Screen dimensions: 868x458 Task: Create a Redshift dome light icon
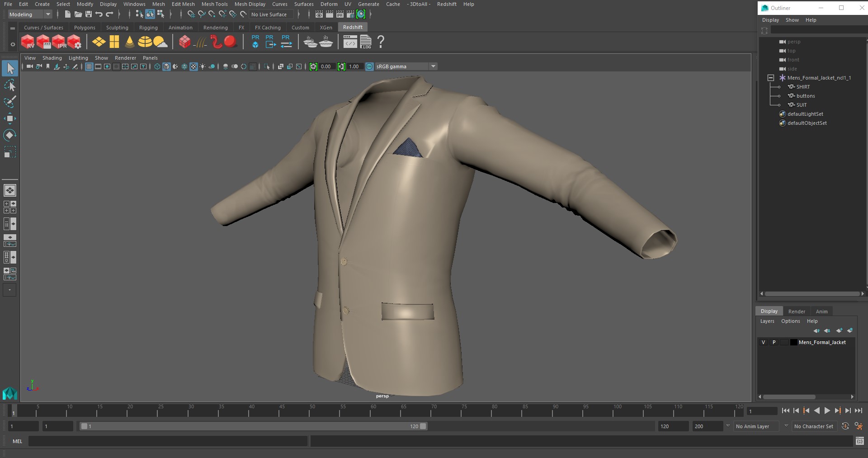point(145,42)
